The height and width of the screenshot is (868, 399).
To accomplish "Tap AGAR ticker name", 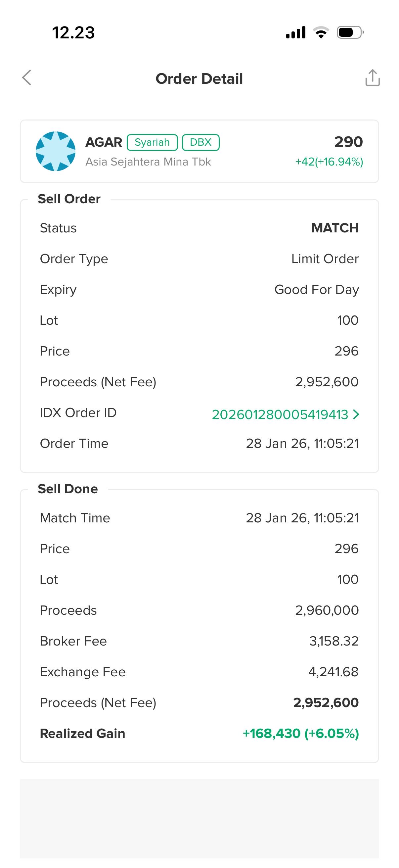I will [x=104, y=142].
